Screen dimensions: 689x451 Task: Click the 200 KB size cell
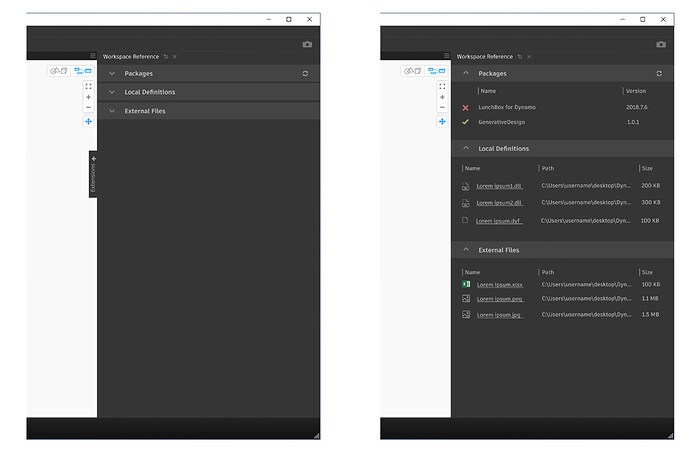650,185
